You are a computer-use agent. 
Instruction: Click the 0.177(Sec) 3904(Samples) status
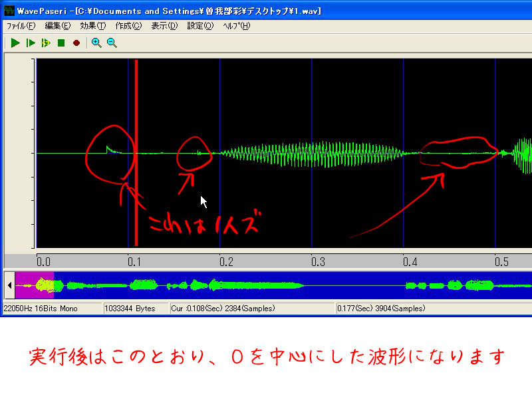pyautogui.click(x=381, y=309)
